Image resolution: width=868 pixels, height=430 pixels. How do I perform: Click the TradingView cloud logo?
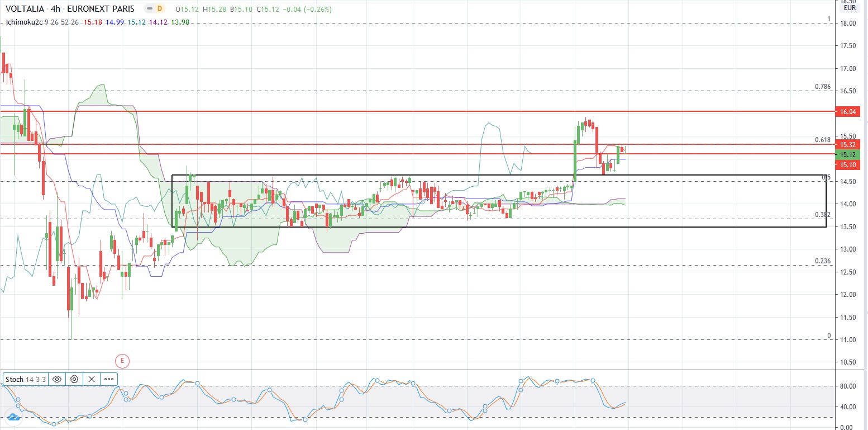click(12, 417)
